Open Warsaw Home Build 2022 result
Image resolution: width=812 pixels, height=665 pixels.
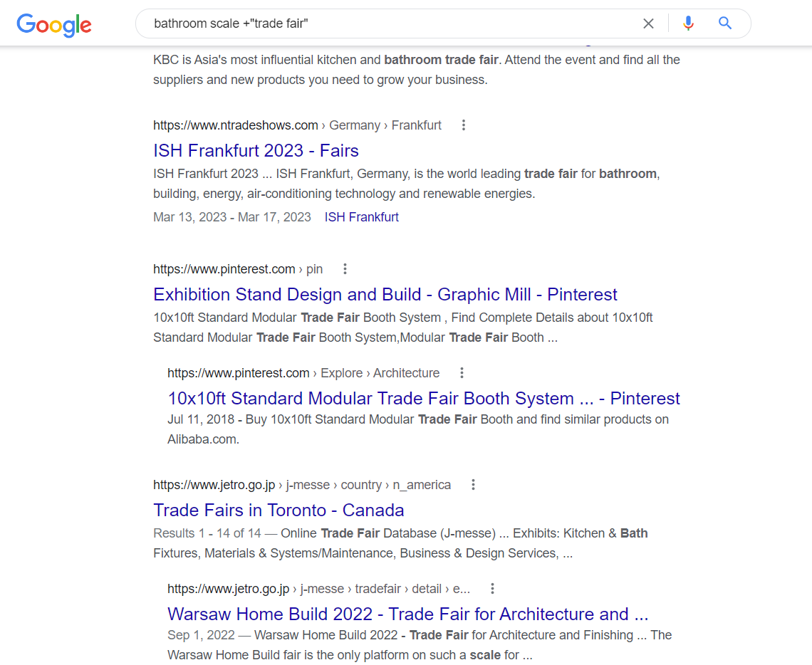[407, 614]
